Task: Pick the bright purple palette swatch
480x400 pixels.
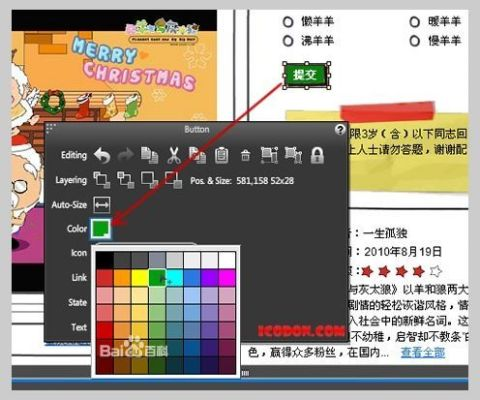Action: point(209,278)
